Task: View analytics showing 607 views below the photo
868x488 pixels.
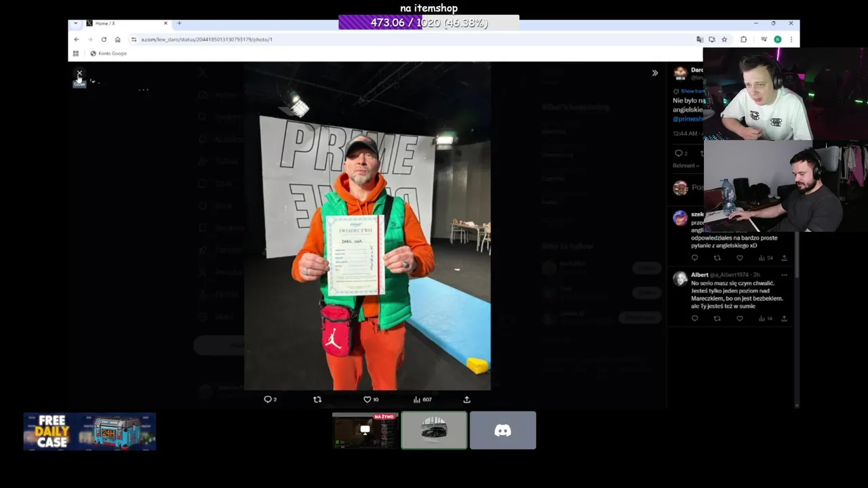Action: click(422, 399)
